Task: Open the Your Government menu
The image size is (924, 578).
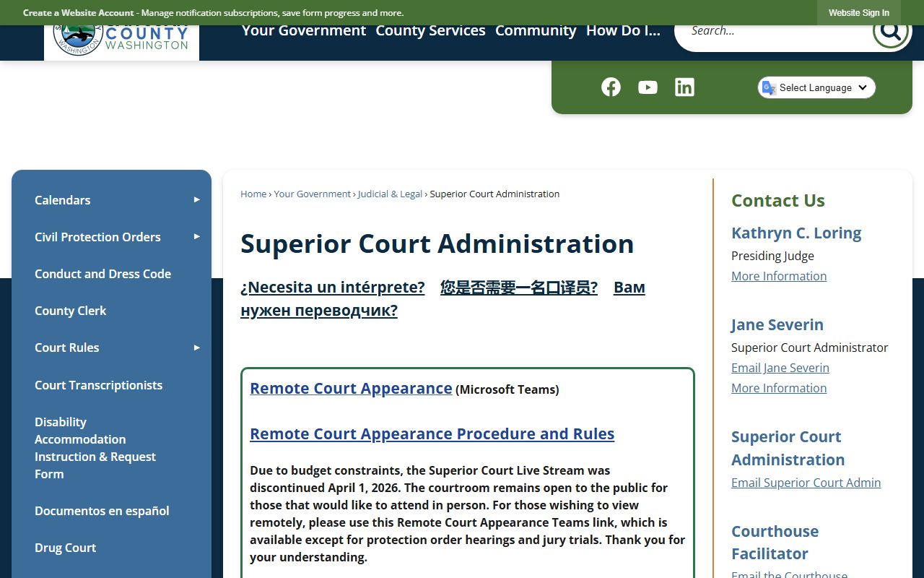Action: 304,30
